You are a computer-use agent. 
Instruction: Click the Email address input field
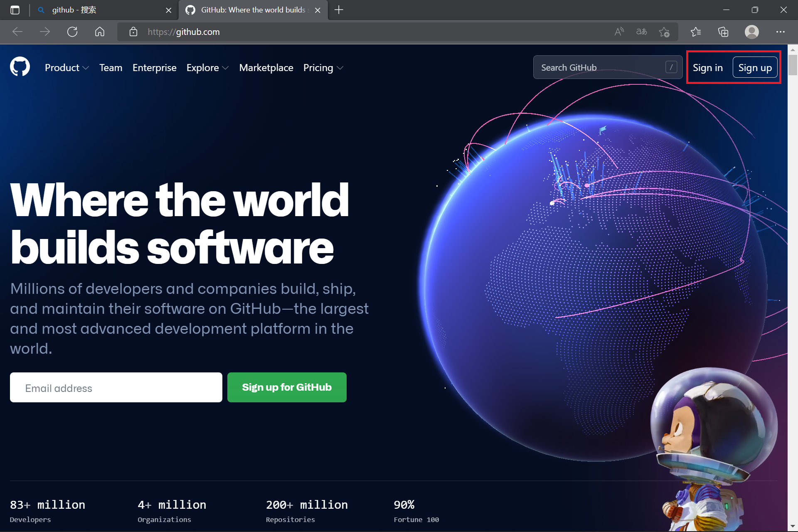pos(116,387)
